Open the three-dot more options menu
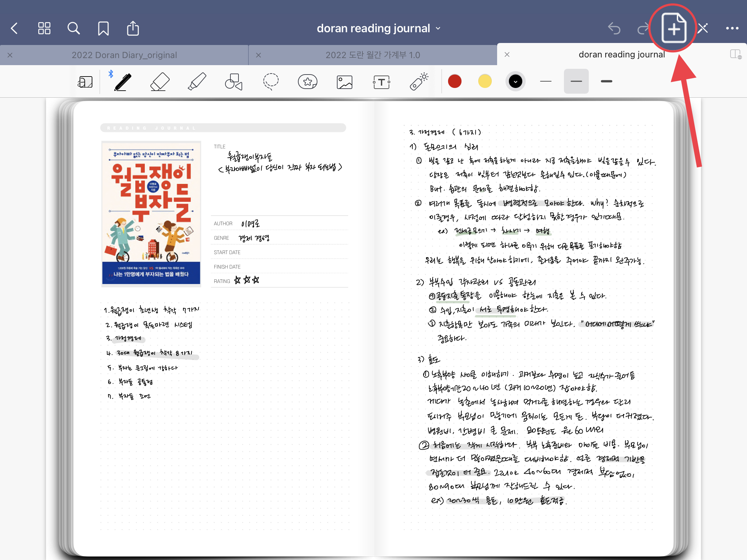The height and width of the screenshot is (560, 747). (732, 28)
